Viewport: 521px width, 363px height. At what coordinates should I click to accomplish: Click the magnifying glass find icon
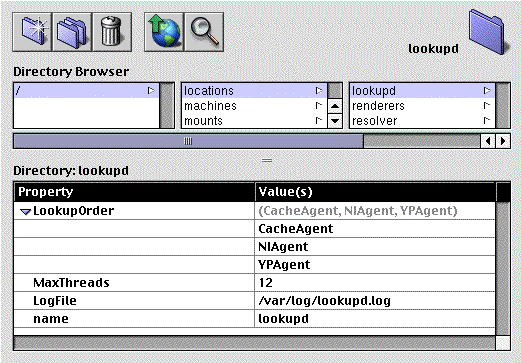tap(204, 32)
